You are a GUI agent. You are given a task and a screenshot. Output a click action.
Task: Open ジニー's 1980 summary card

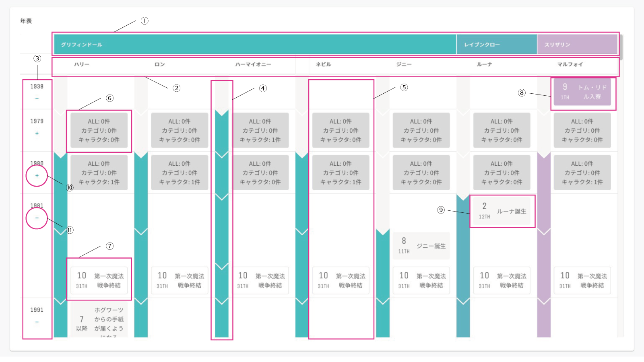pos(421,173)
